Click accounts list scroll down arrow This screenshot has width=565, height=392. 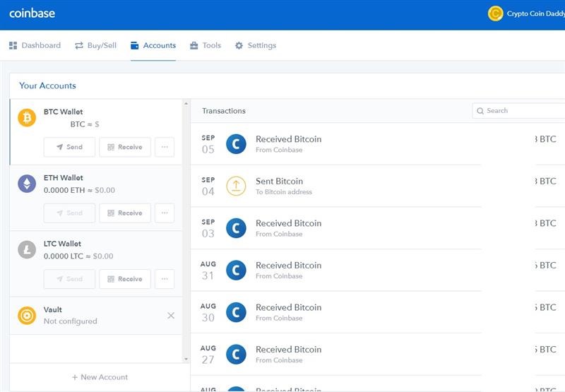pyautogui.click(x=186, y=359)
